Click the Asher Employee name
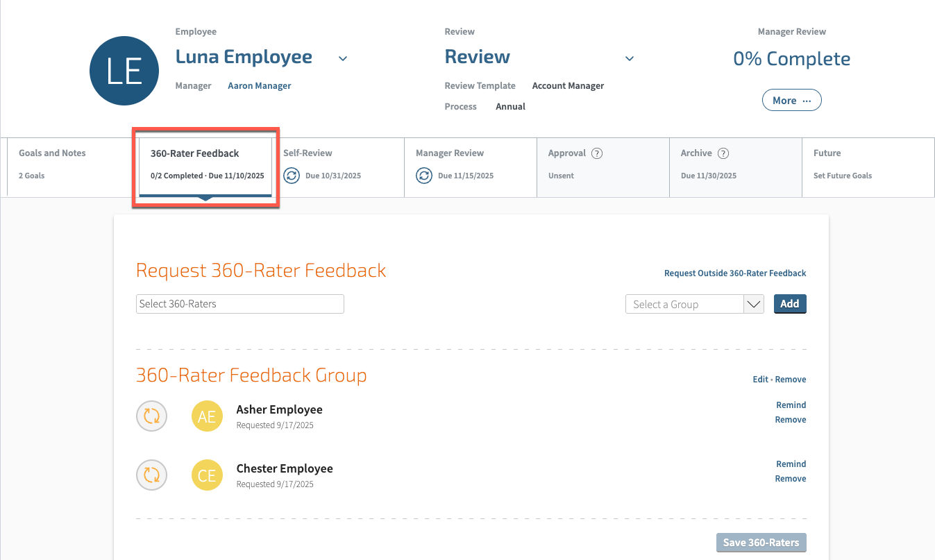The width and height of the screenshot is (935, 560). [279, 409]
